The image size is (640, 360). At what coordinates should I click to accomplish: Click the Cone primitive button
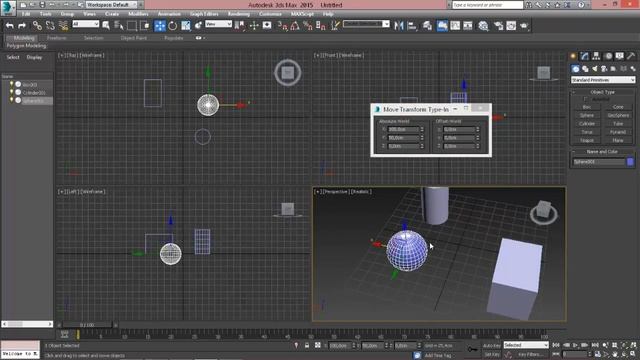(x=618, y=107)
